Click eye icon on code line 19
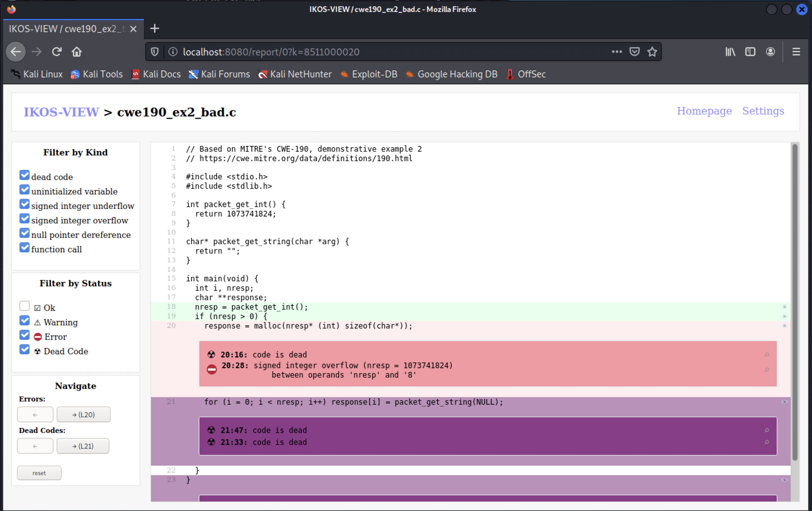Screen dimensions: 812x511 click(784, 316)
